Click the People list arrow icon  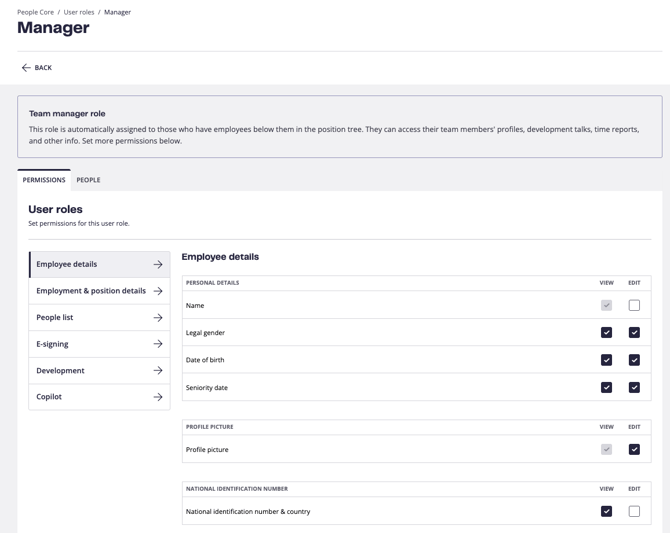158,318
